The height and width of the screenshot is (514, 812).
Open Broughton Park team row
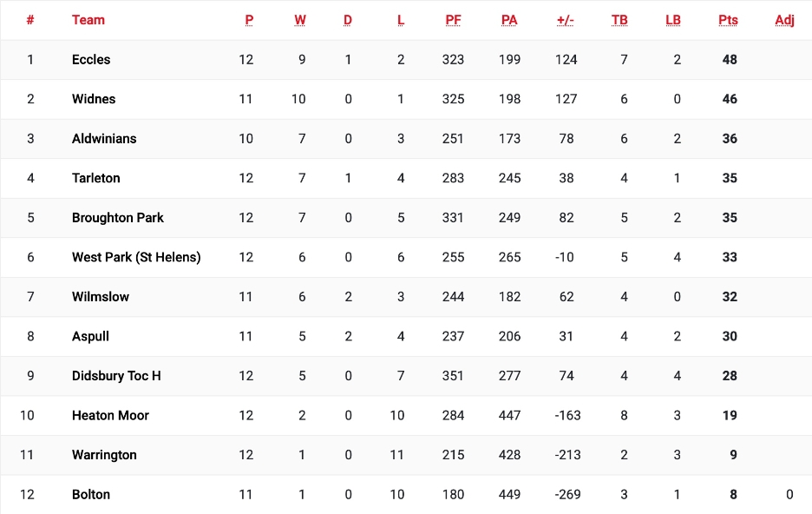pyautogui.click(x=118, y=218)
